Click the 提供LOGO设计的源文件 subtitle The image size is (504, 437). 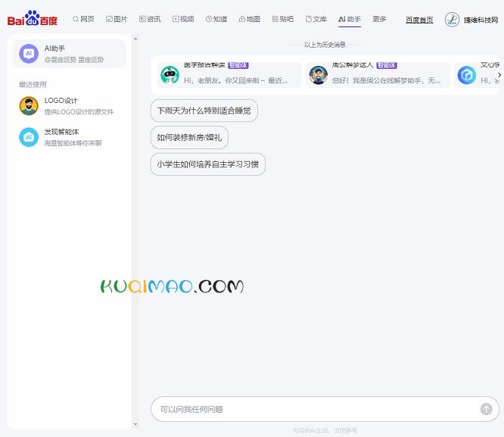click(x=79, y=111)
